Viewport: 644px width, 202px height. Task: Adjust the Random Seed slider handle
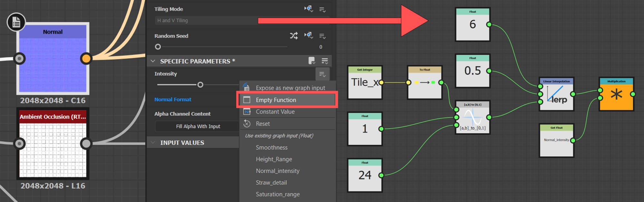coord(158,47)
